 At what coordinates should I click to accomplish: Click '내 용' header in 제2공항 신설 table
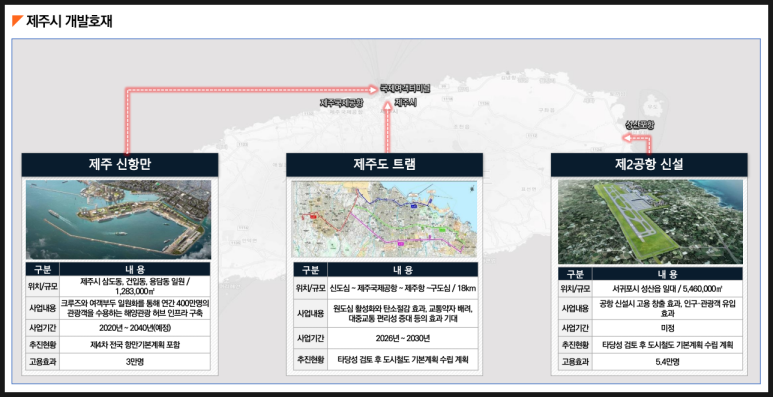tap(667, 274)
